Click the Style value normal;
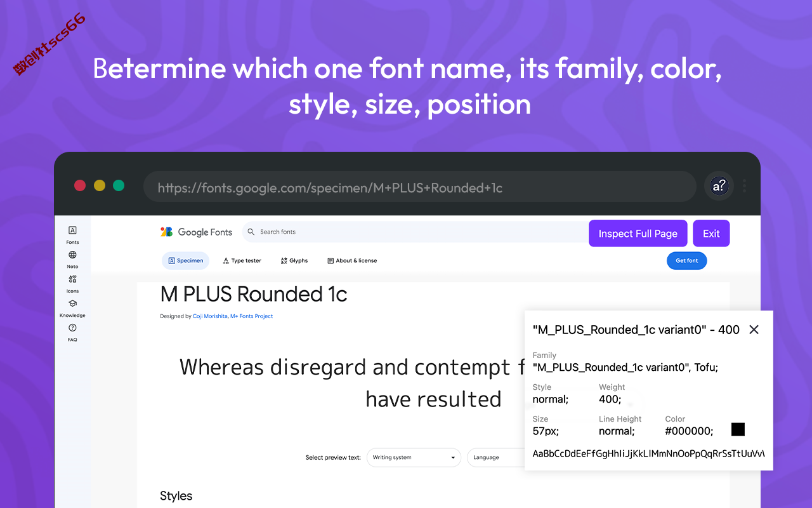Image resolution: width=812 pixels, height=508 pixels. click(x=551, y=399)
